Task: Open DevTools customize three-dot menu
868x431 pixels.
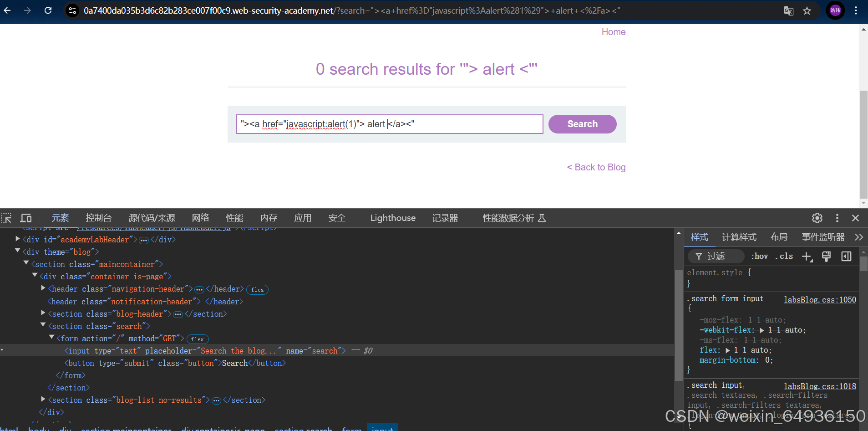Action: coord(837,218)
